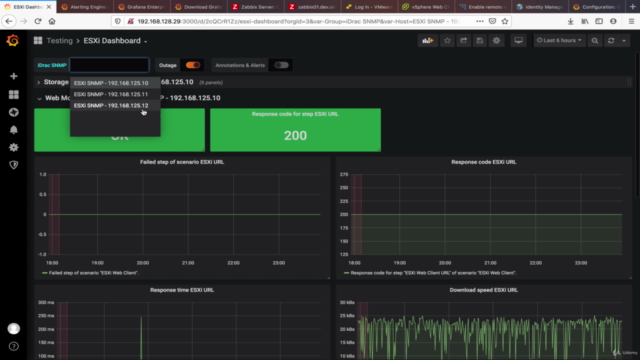Image resolution: width=640 pixels, height=360 pixels.
Task: Open the Testing folder breadcrumb link
Action: pyautogui.click(x=59, y=40)
